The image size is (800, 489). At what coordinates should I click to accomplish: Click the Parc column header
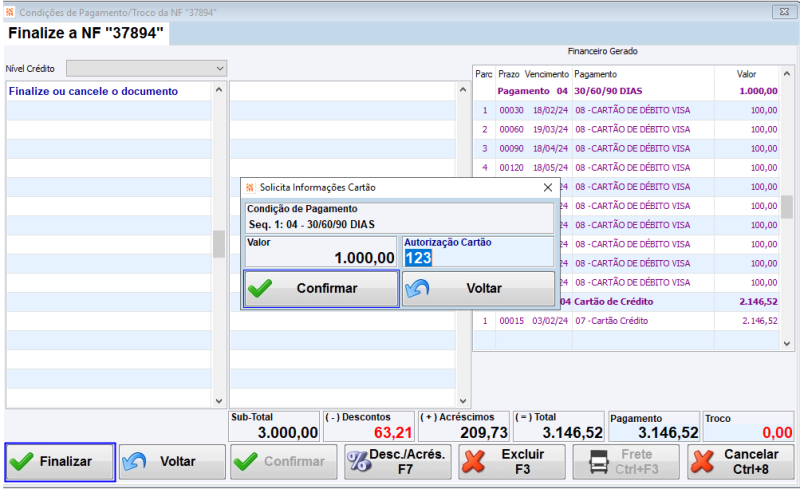tap(484, 74)
